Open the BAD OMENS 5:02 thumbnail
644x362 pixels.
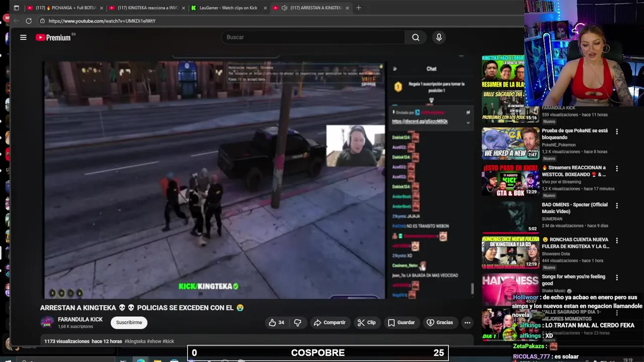point(510,218)
